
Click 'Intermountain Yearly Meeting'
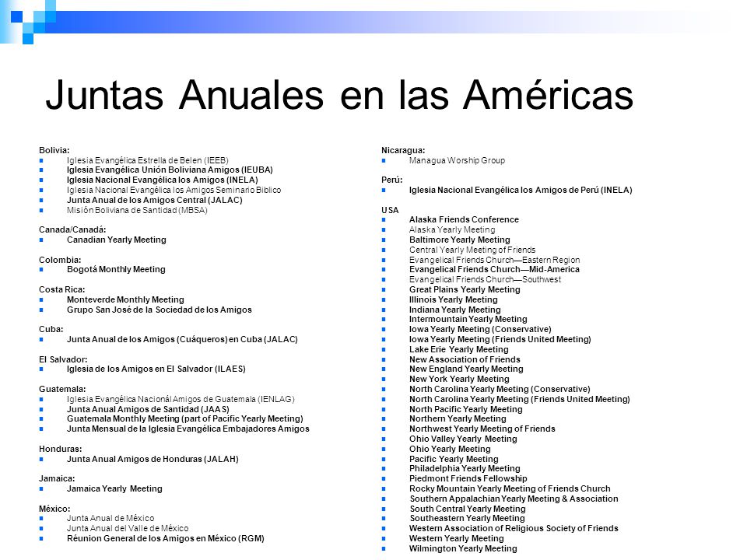point(468,319)
